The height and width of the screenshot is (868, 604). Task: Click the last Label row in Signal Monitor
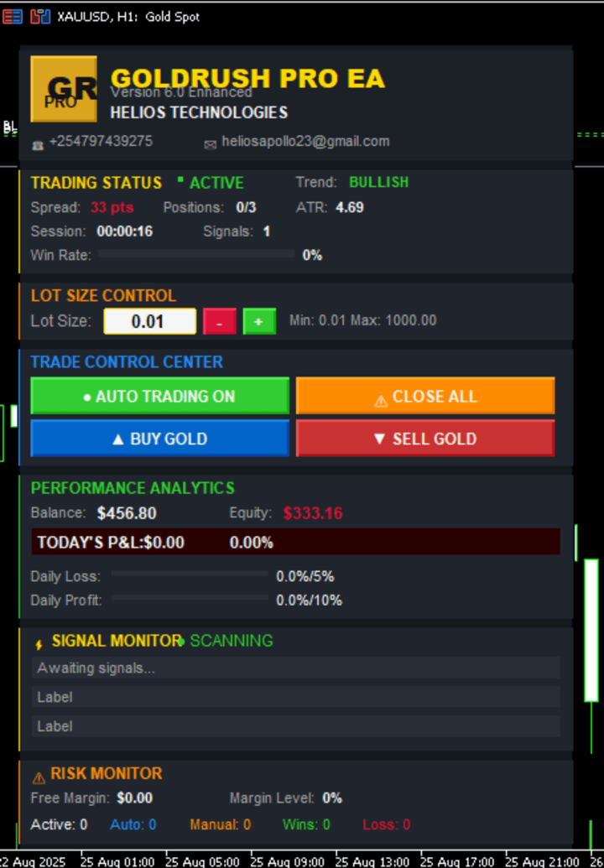pos(295,725)
